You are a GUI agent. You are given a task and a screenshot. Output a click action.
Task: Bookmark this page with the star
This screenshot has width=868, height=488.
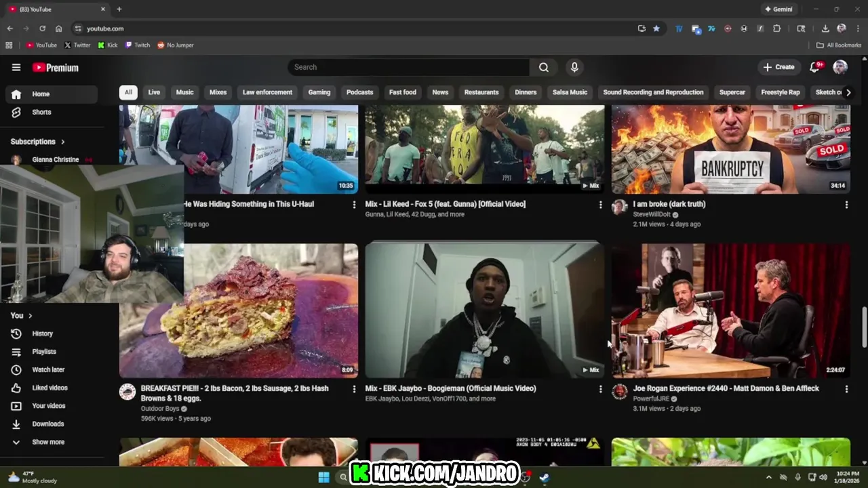click(656, 28)
